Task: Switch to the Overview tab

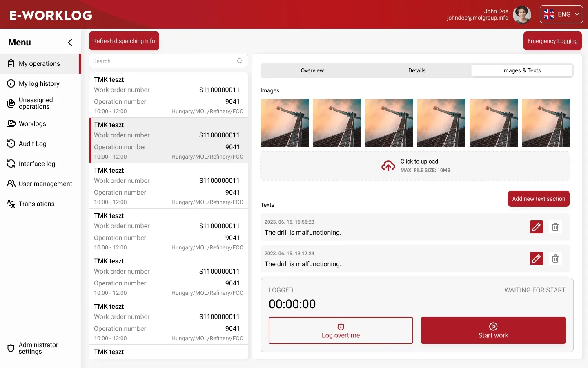Action: click(x=312, y=70)
